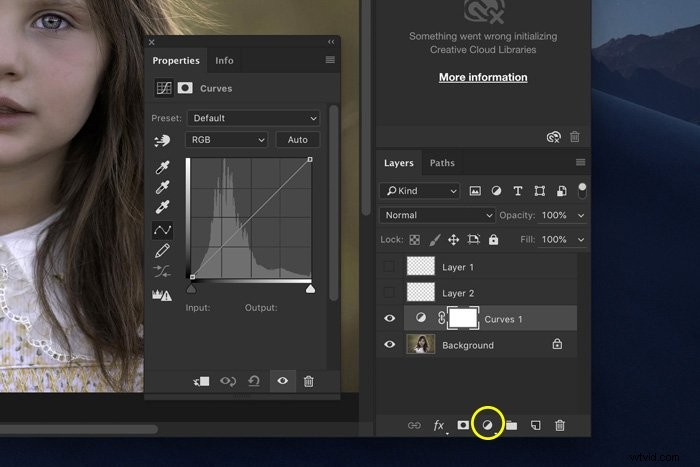Hide the Background layer

(389, 344)
